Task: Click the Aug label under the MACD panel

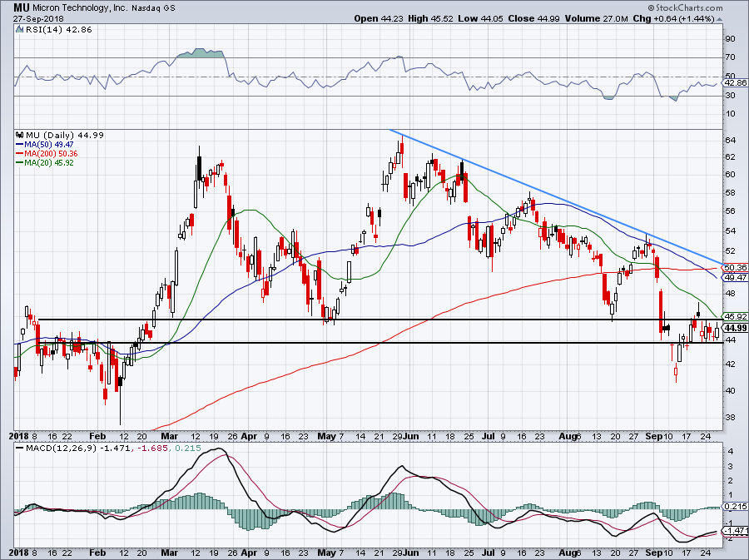Action: click(568, 553)
